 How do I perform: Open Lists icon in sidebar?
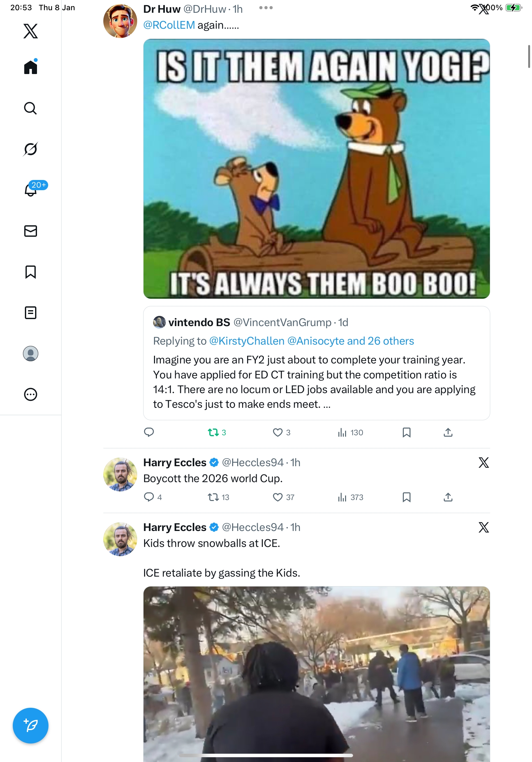31,313
